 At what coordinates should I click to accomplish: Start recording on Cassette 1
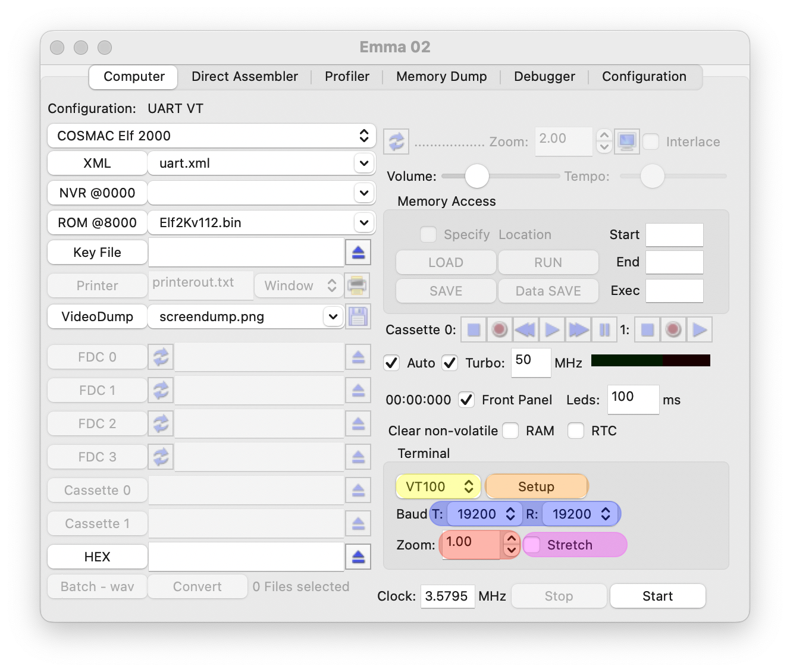[673, 329]
